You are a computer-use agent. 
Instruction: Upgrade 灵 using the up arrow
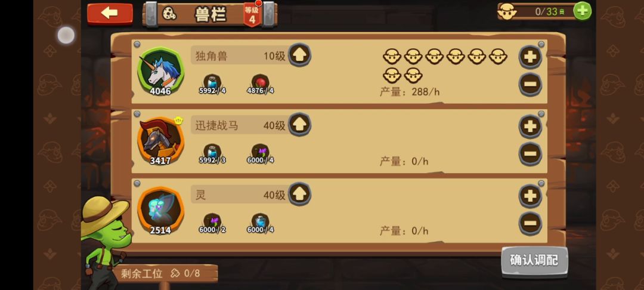pos(299,195)
